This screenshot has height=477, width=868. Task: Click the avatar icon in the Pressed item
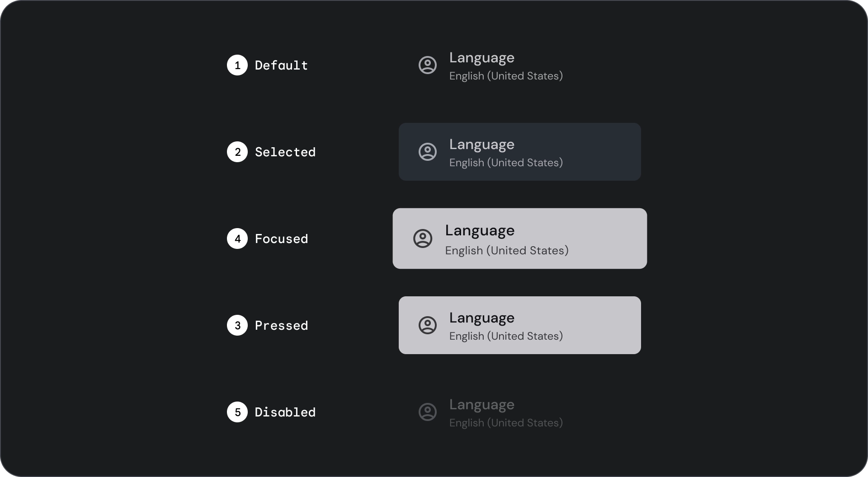pyautogui.click(x=428, y=325)
